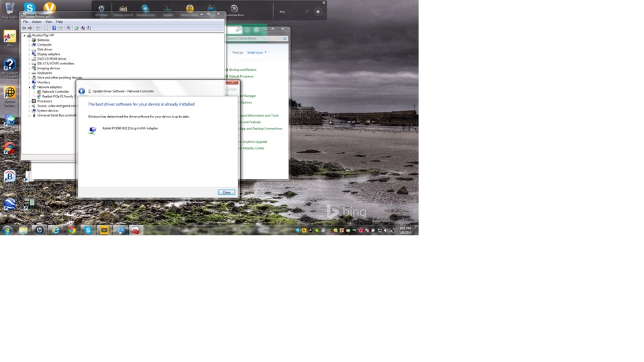The image size is (644, 362).
Task: Select Mice and other pointing devices
Action: coord(60,78)
